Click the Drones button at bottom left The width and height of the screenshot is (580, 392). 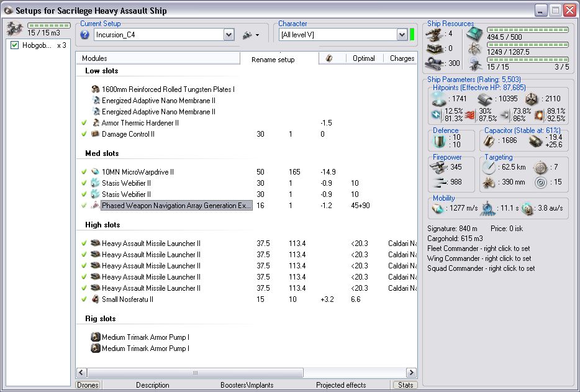click(88, 385)
